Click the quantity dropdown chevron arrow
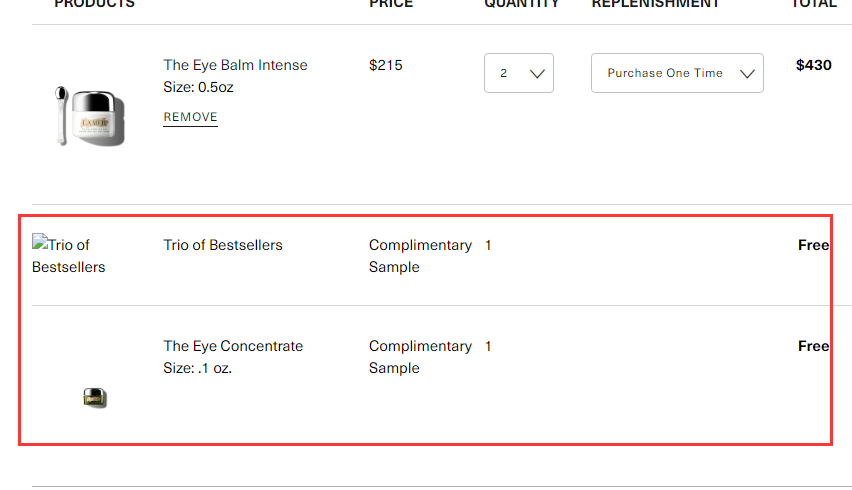This screenshot has width=852, height=490. click(x=537, y=74)
